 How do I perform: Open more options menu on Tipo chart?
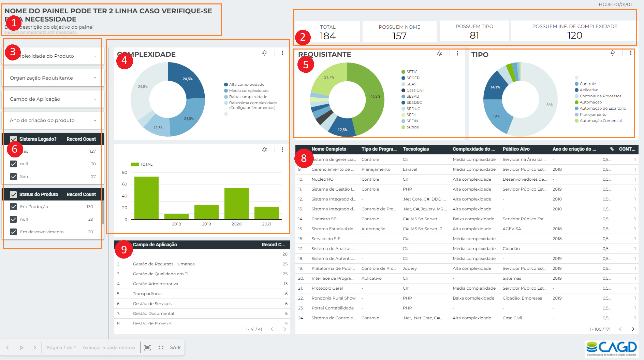coord(630,53)
